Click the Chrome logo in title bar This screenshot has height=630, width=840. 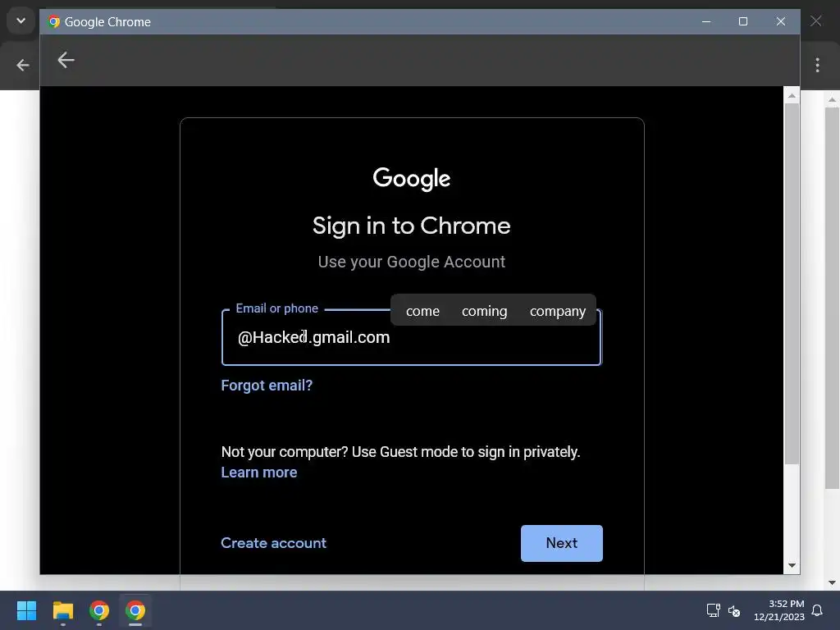tap(53, 21)
